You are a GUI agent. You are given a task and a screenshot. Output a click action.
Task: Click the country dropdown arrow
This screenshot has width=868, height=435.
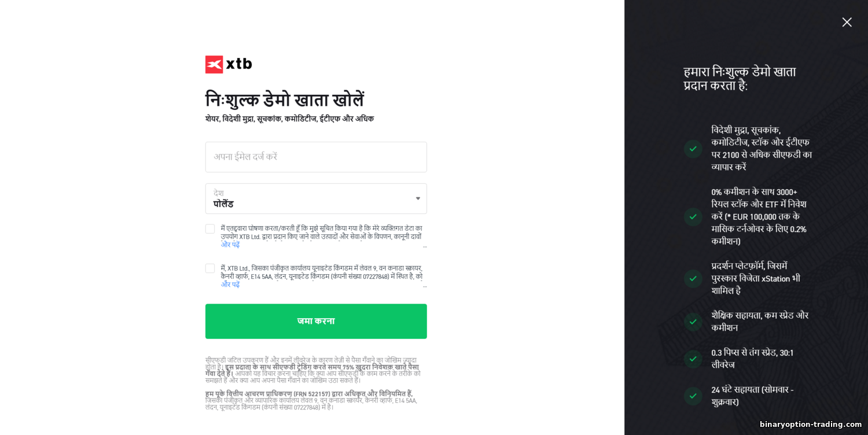coord(418,198)
